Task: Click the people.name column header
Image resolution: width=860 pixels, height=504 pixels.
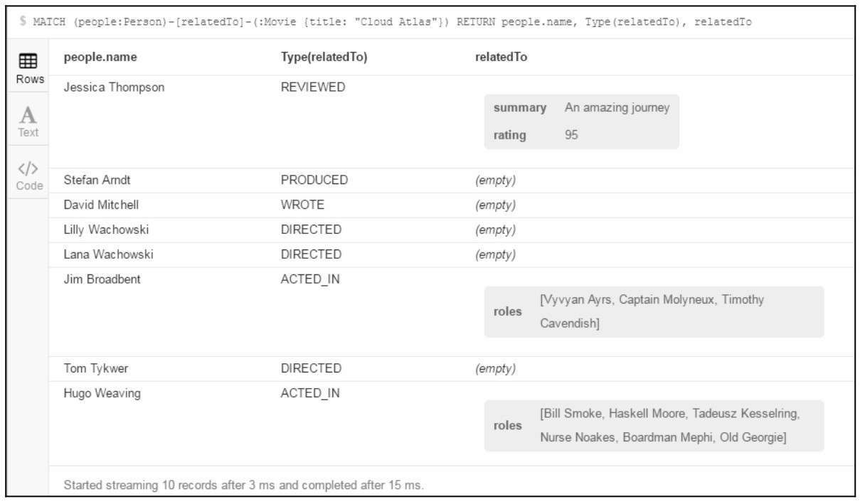Action: click(x=100, y=58)
